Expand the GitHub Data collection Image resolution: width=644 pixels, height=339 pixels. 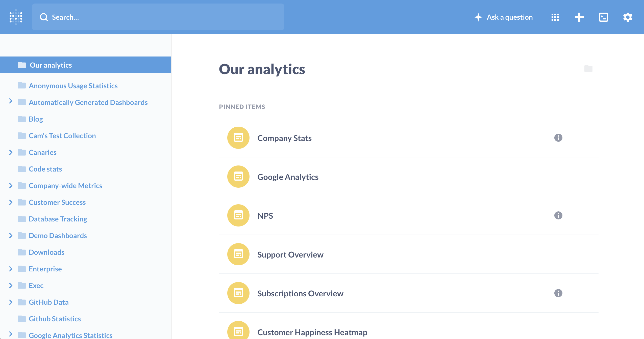click(x=11, y=302)
